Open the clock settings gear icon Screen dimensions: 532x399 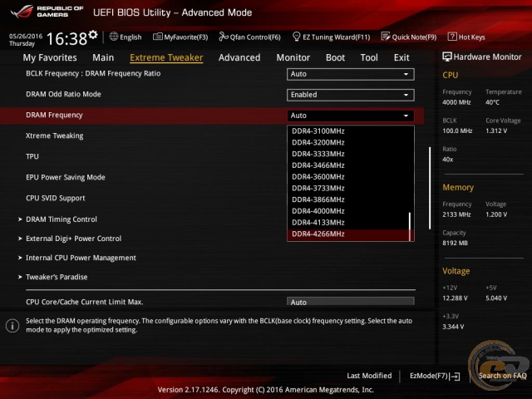tap(93, 35)
